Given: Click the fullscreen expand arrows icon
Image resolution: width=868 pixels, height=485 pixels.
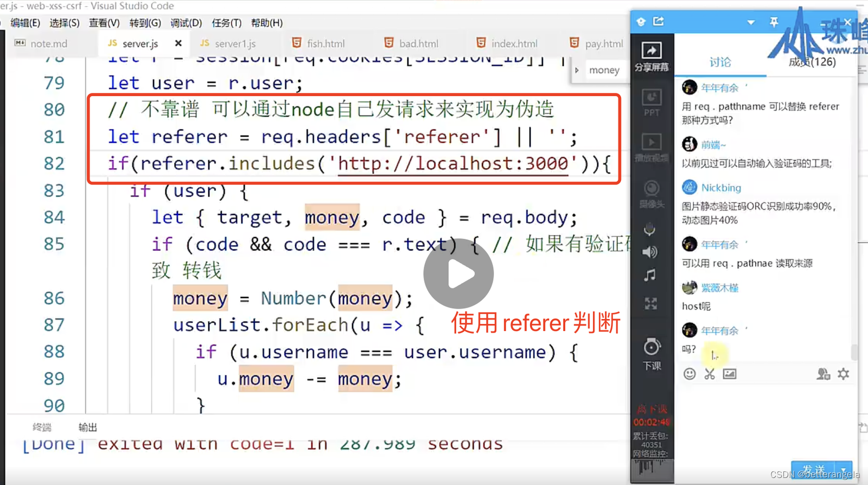Looking at the screenshot, I should tap(651, 303).
